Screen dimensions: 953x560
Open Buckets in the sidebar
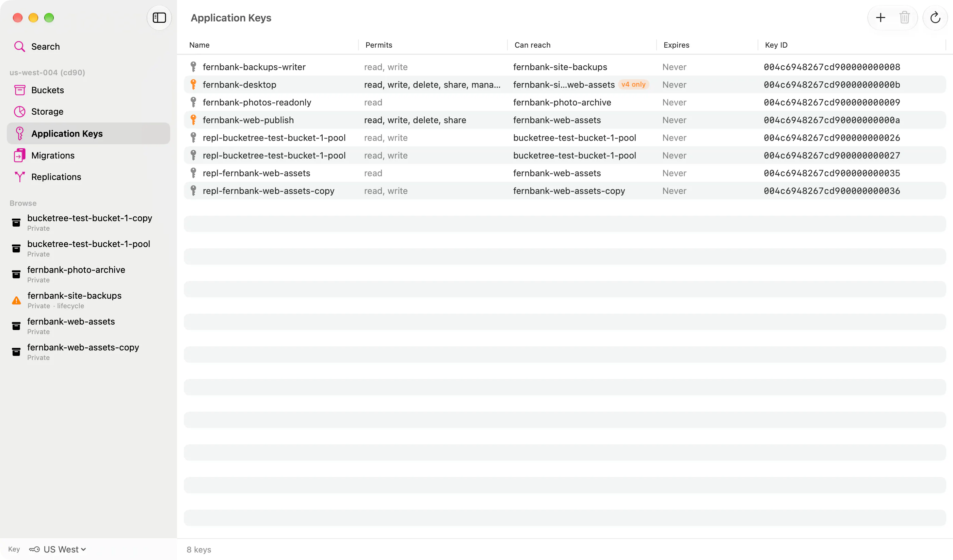click(x=88, y=90)
